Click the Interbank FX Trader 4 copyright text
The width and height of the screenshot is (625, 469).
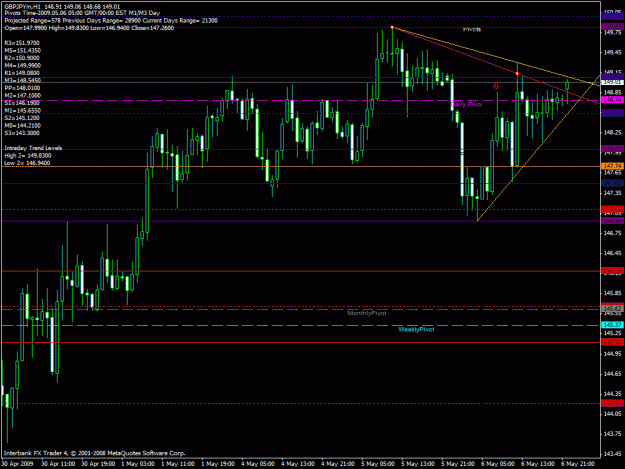pyautogui.click(x=94, y=453)
